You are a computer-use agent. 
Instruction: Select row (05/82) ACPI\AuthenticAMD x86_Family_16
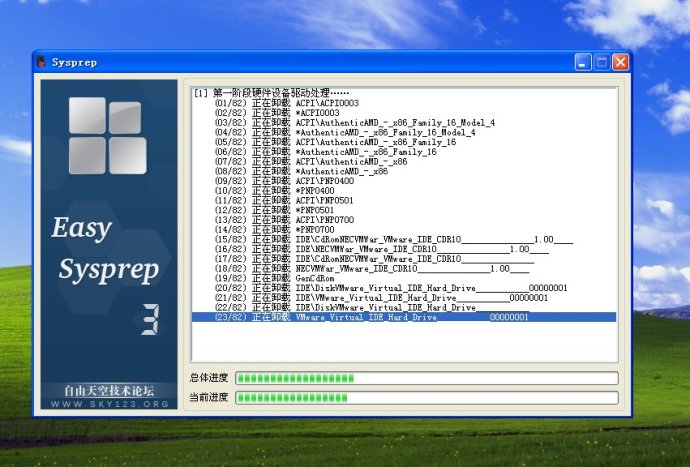[404, 142]
